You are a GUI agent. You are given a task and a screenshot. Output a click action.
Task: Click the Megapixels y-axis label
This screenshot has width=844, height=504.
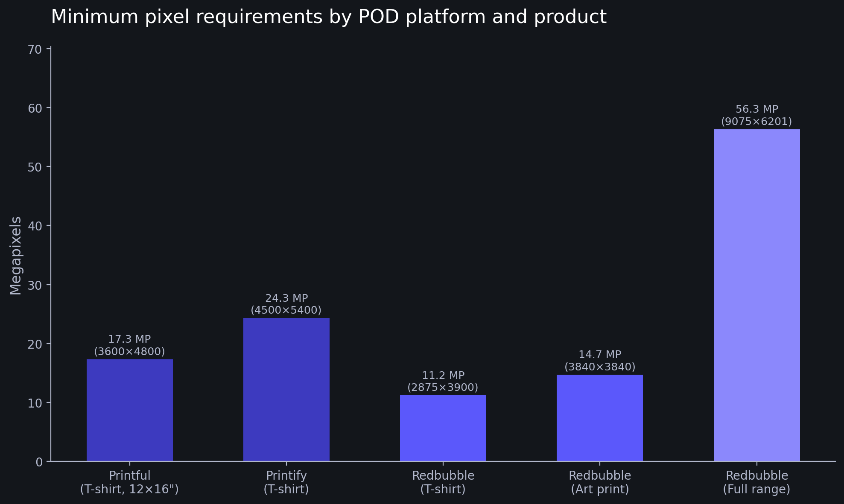click(16, 255)
